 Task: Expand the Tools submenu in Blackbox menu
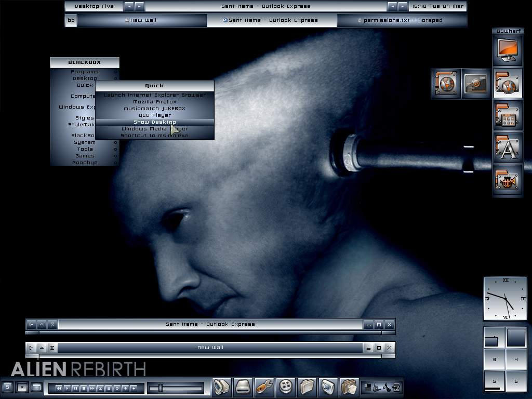(85, 149)
